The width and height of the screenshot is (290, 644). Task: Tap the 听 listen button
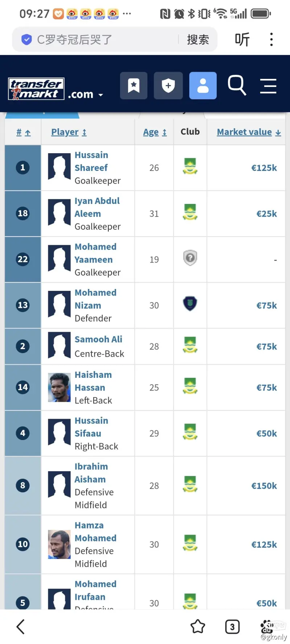[x=242, y=39]
